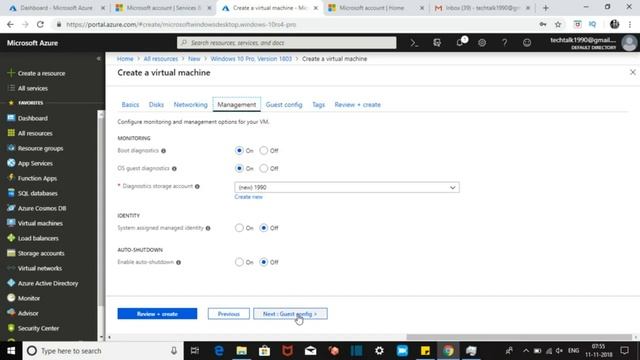Open Azure Active Directory in sidebar
Screen dimensions: 640x360
click(x=48, y=283)
